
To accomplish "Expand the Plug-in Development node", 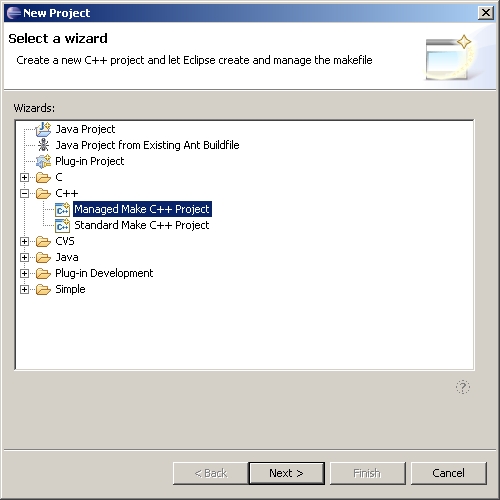I will (24, 273).
